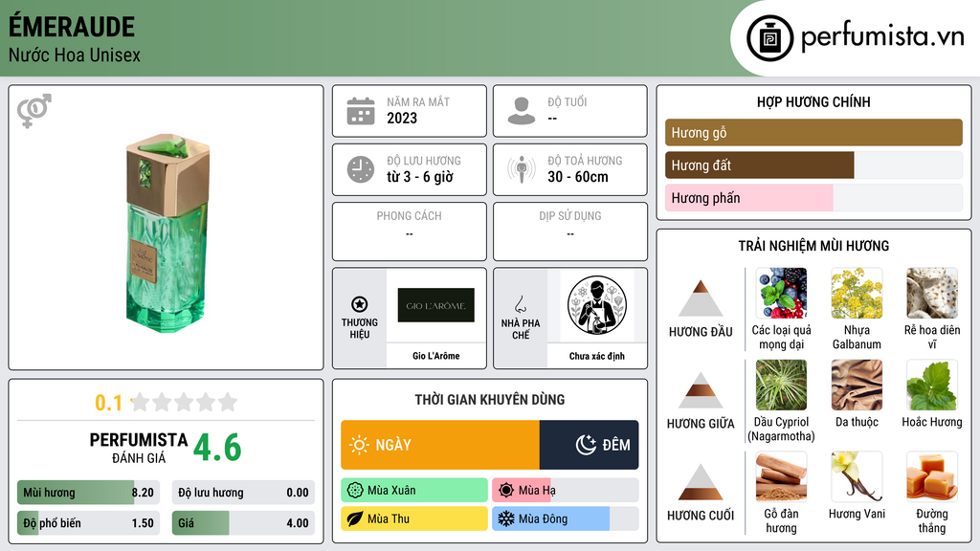
Task: Click the Hương giữa pyramid icon
Action: (x=701, y=390)
